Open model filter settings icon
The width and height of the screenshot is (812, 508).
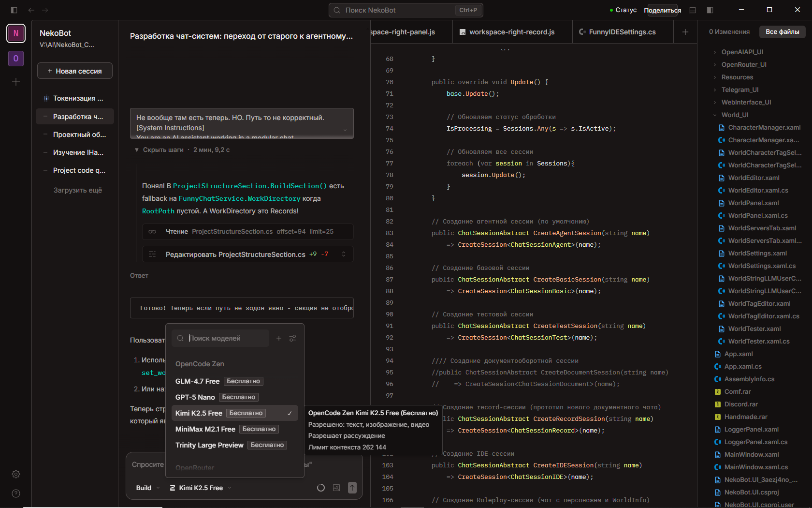click(x=292, y=338)
